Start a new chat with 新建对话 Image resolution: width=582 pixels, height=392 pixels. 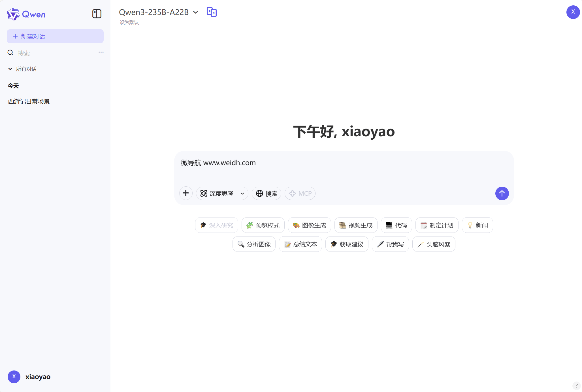tap(55, 36)
